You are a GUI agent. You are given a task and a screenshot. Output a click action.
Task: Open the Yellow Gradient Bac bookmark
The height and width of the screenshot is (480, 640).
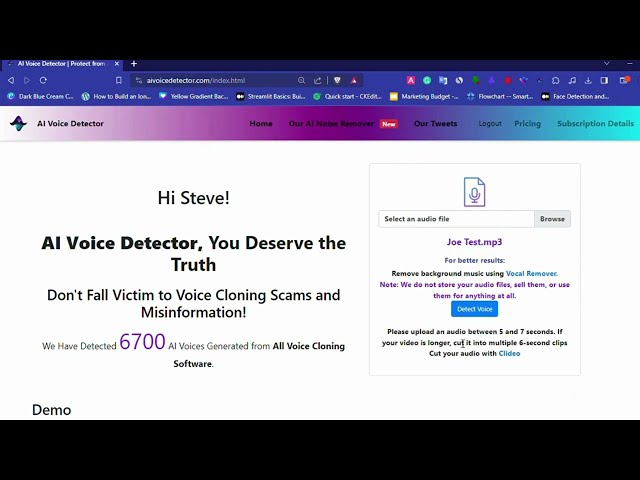coord(193,96)
